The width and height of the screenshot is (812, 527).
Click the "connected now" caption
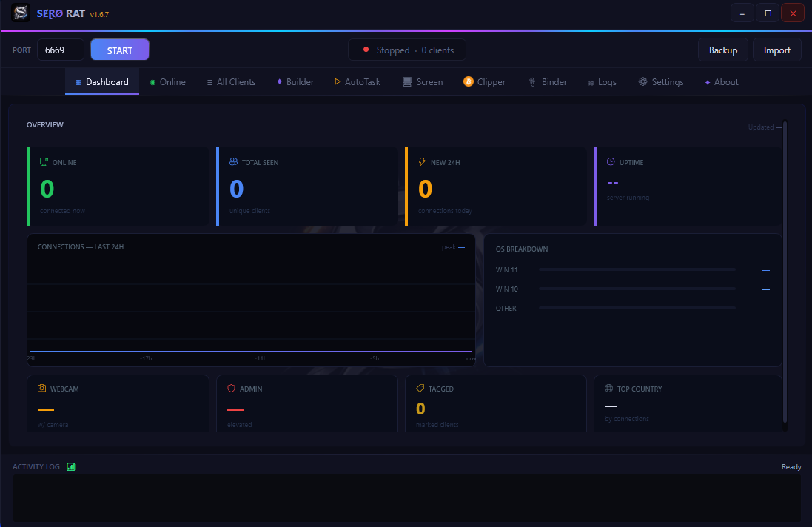62,211
